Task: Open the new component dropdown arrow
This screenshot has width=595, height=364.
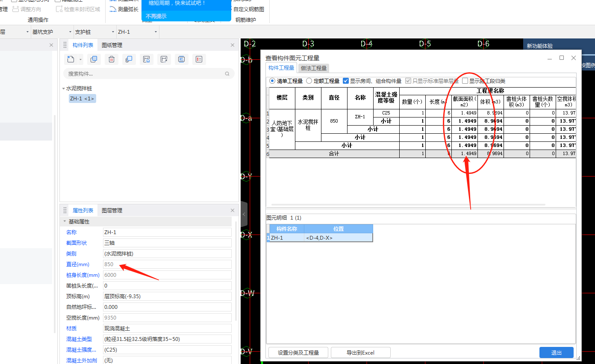Action: pos(81,60)
